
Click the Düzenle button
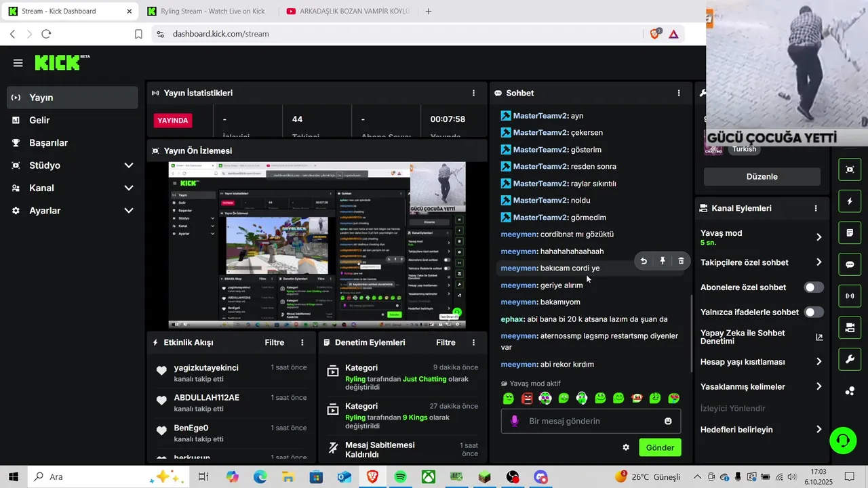point(762,176)
